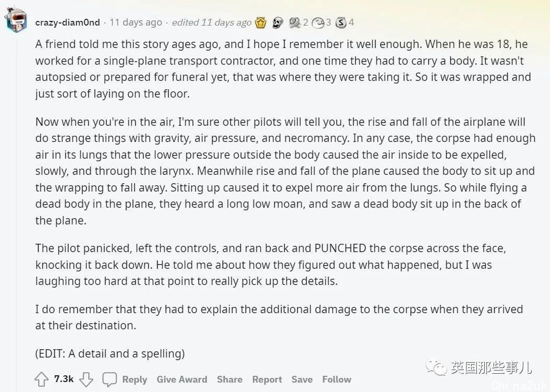The height and width of the screenshot is (392, 550).
Task: Open crazy-diam0nd's user avatar
Action: (x=16, y=20)
